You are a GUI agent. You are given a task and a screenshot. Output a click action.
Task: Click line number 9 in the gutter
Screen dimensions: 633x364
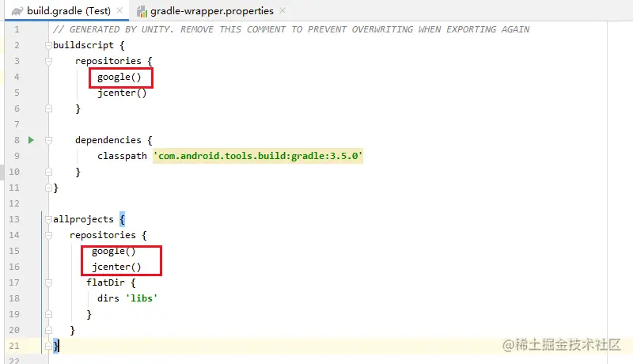tap(17, 156)
